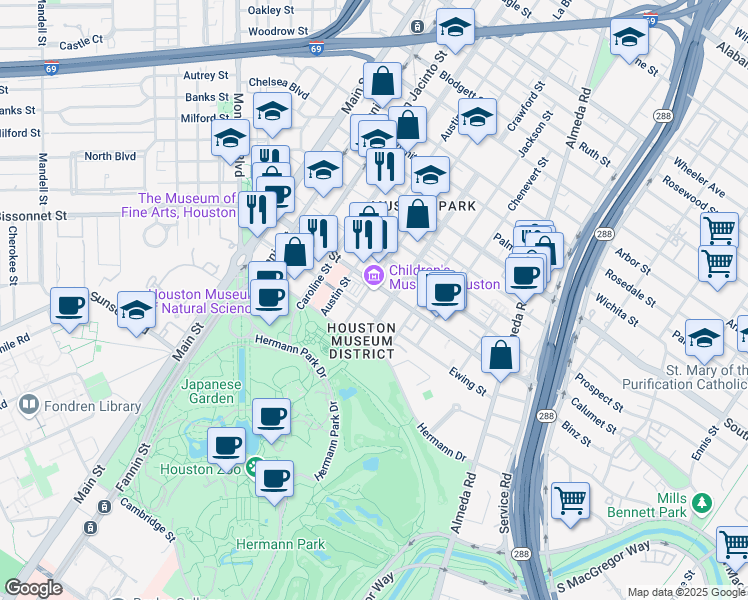Select the Houston Museum of Natural Science label
Image resolution: width=748 pixels, height=600 pixels.
pyautogui.click(x=202, y=301)
